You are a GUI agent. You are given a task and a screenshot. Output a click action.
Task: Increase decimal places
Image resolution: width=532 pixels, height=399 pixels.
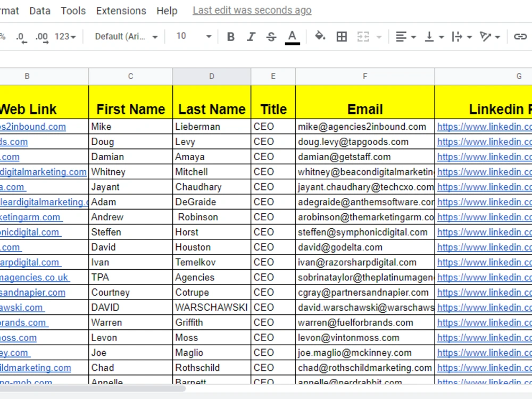tap(41, 37)
